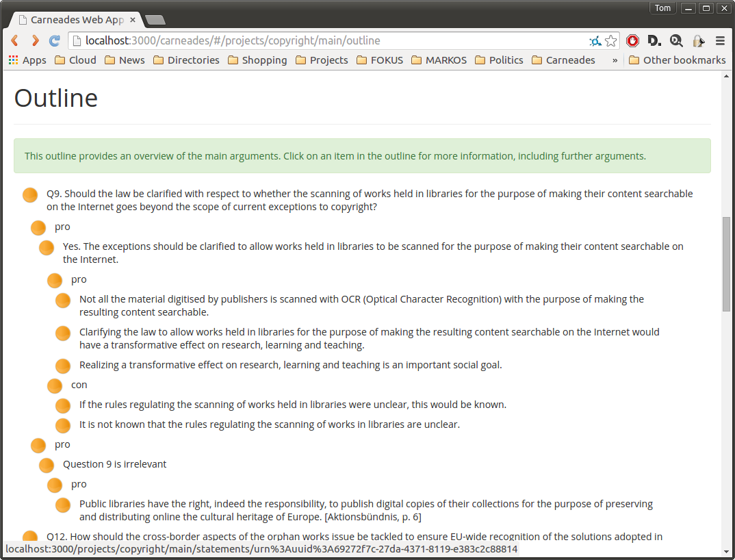Open the Shopping bookmarks folder
Image resolution: width=735 pixels, height=560 pixels.
(x=257, y=60)
